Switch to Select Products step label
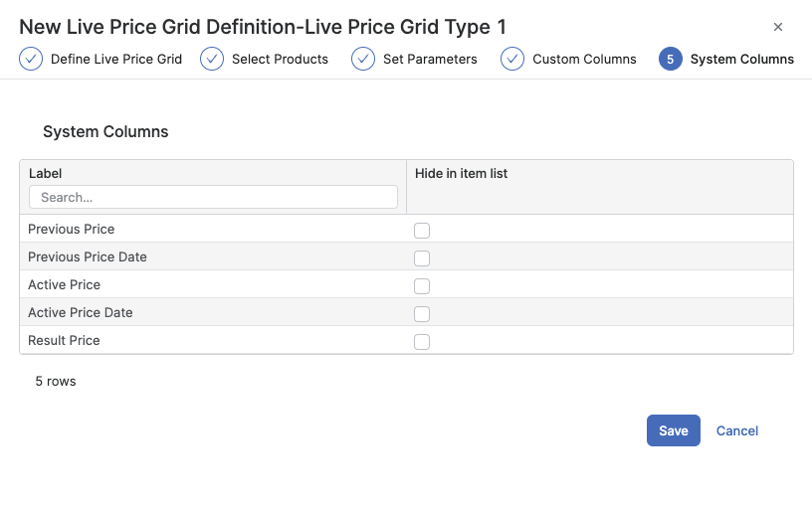This screenshot has width=812, height=511. [x=280, y=59]
